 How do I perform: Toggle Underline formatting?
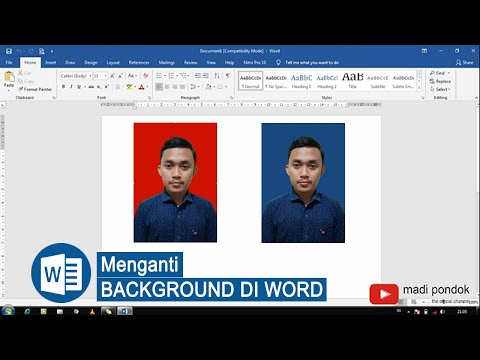(x=79, y=87)
